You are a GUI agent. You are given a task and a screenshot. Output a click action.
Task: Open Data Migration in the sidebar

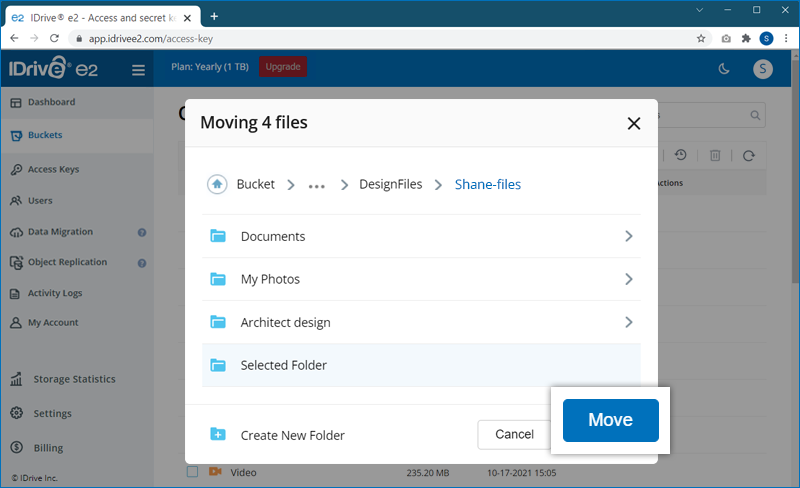(x=60, y=232)
